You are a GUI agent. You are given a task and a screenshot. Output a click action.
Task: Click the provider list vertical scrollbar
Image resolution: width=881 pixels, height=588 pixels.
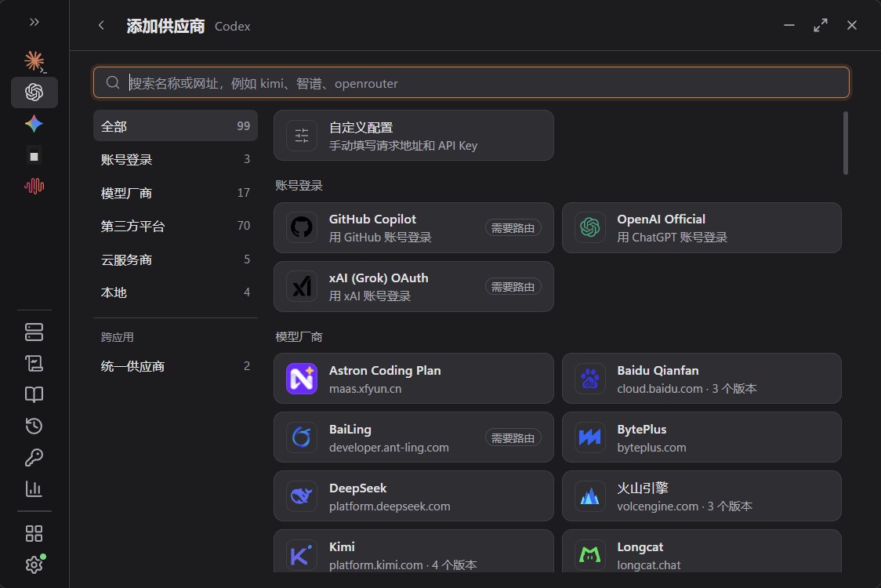[x=846, y=143]
